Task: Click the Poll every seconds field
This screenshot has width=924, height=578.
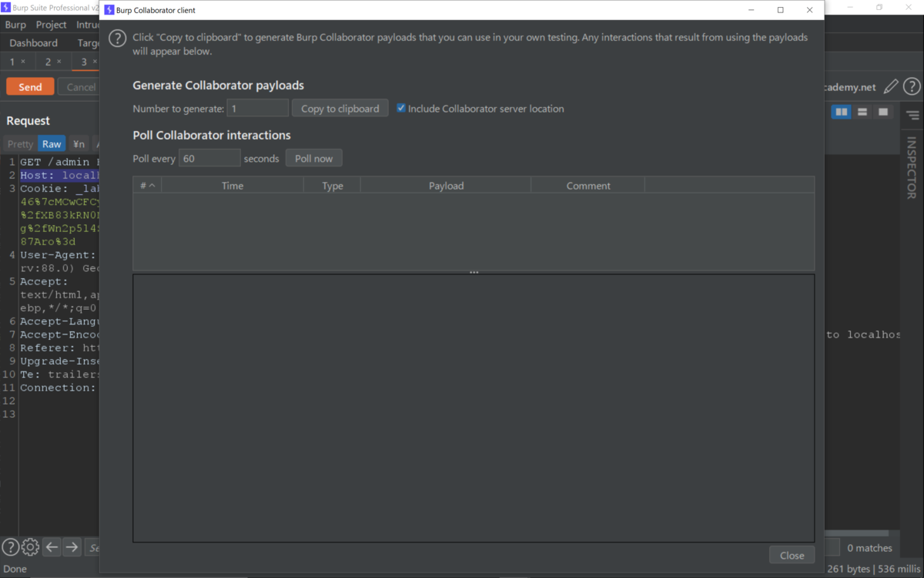Action: [x=209, y=158]
